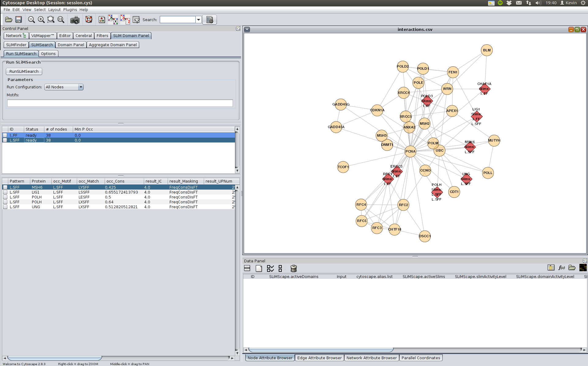Click the camera export image icon
This screenshot has height=366, width=588.
tap(75, 20)
